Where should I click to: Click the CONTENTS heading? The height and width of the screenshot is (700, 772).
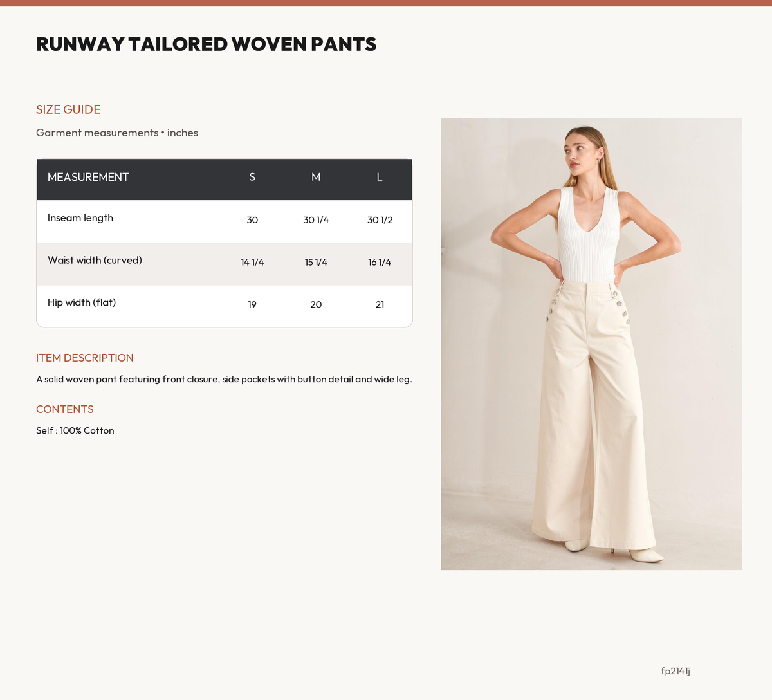[65, 409]
